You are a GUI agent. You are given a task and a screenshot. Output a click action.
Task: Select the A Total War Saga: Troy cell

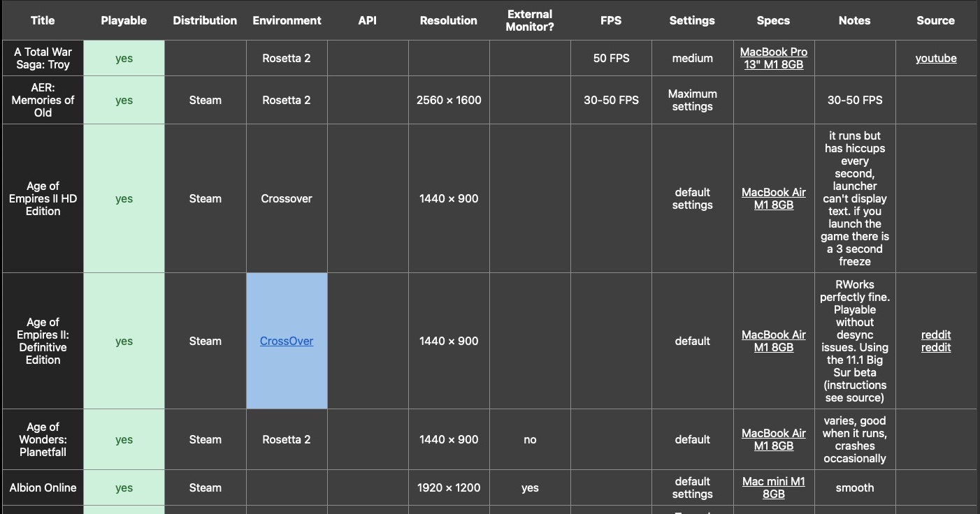coord(43,59)
